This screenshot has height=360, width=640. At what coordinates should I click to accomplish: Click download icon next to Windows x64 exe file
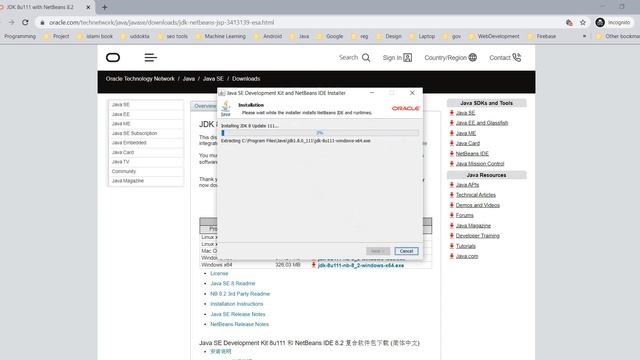click(x=313, y=265)
